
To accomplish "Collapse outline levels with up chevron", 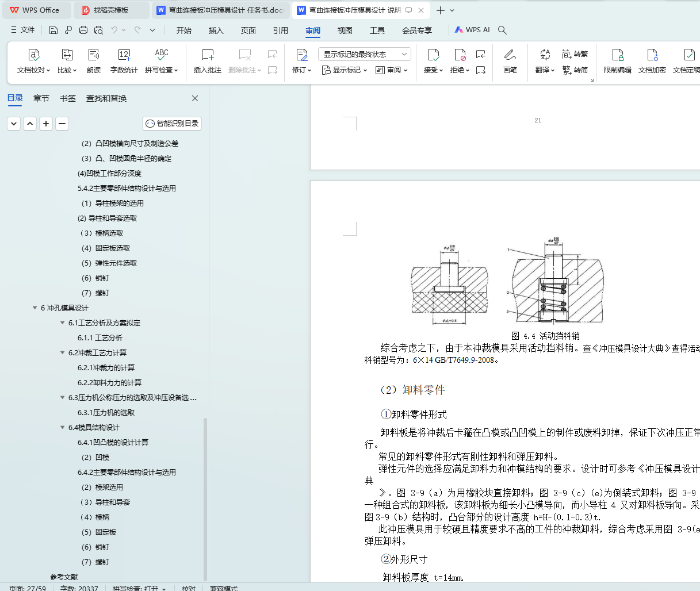I will click(x=30, y=123).
